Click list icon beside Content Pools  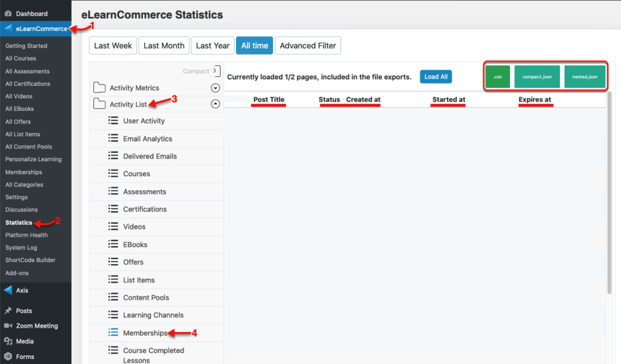coord(113,297)
